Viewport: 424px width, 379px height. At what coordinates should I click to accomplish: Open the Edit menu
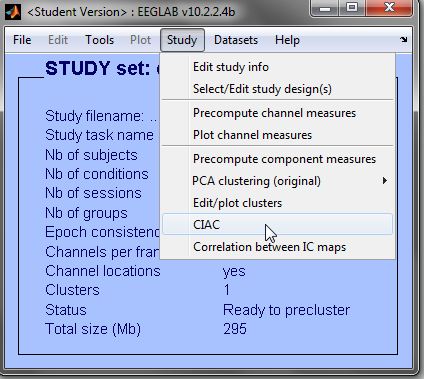tap(58, 40)
